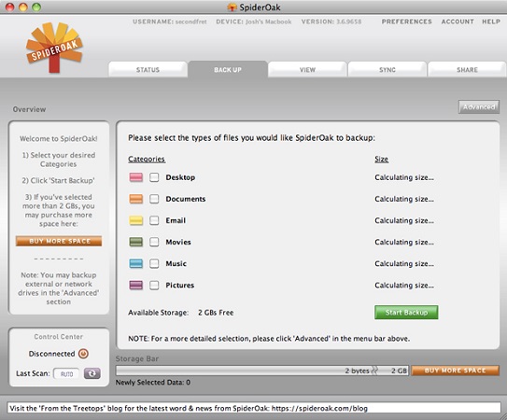Click the Movies category label
Image resolution: width=507 pixels, height=420 pixels.
(x=178, y=242)
